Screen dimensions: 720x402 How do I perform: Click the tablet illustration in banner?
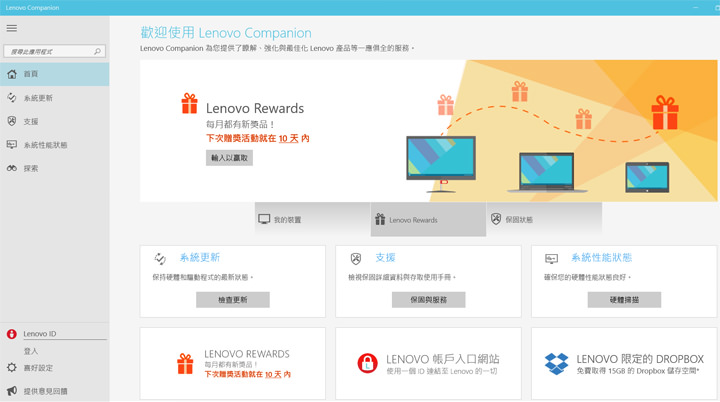tap(647, 177)
